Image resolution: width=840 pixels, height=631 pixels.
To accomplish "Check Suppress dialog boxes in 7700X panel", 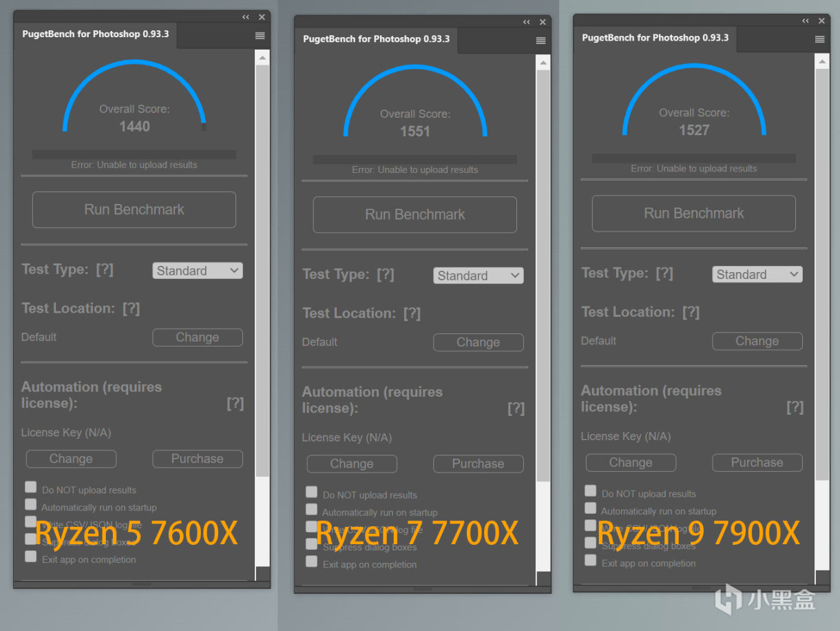I will [x=311, y=544].
